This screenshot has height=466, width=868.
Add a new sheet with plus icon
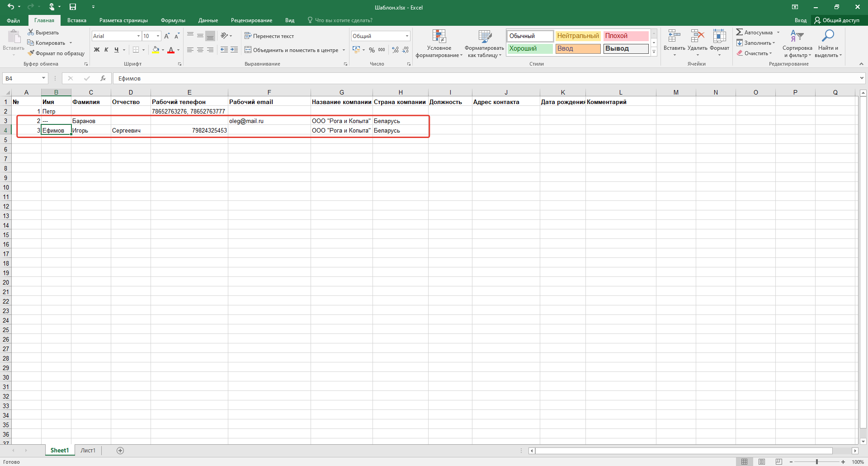pos(120,450)
